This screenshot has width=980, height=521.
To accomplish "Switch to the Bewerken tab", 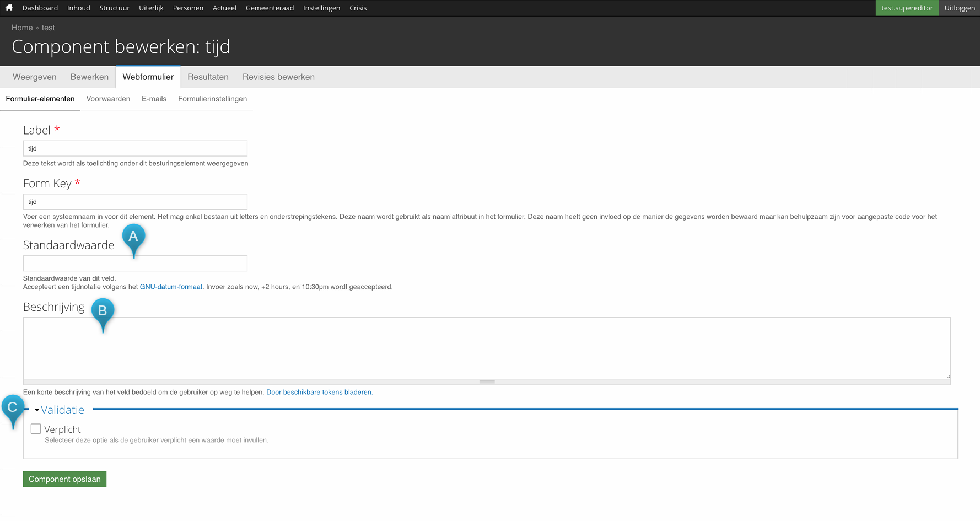I will (x=89, y=77).
